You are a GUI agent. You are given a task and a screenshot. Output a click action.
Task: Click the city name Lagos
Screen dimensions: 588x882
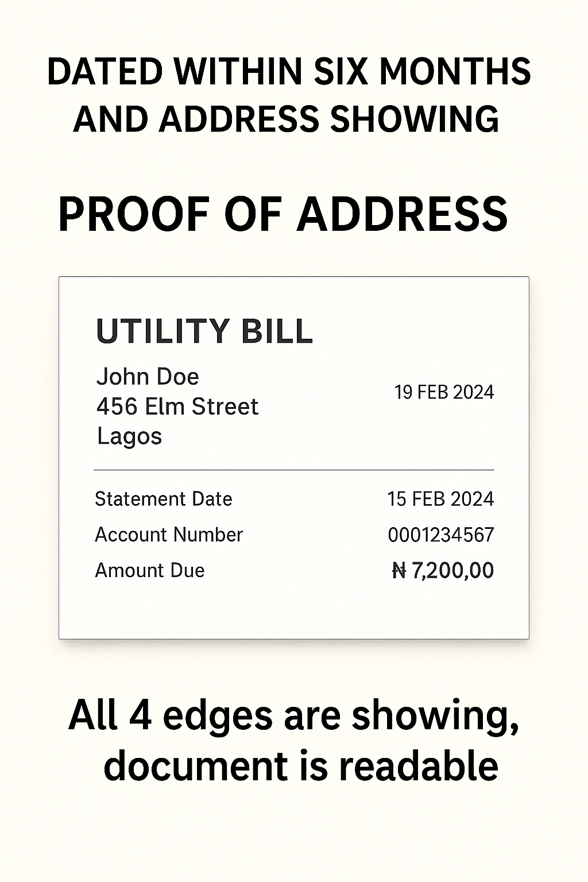pos(130,436)
